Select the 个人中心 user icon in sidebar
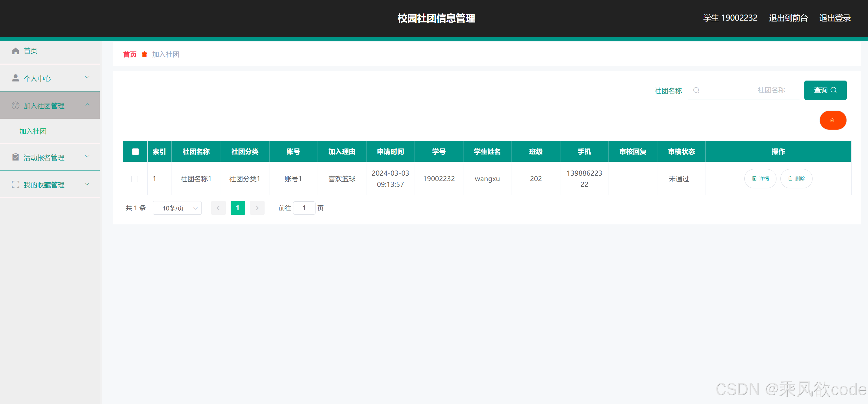The image size is (868, 404). [x=15, y=78]
